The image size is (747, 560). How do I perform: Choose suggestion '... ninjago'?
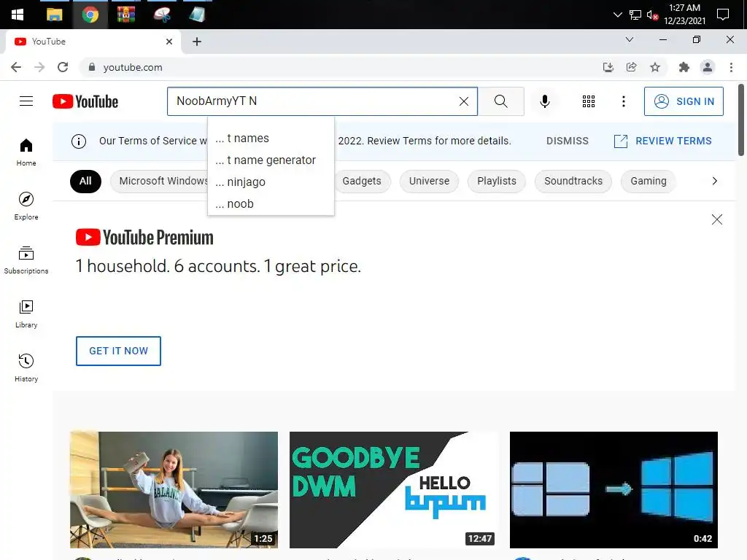pos(271,182)
